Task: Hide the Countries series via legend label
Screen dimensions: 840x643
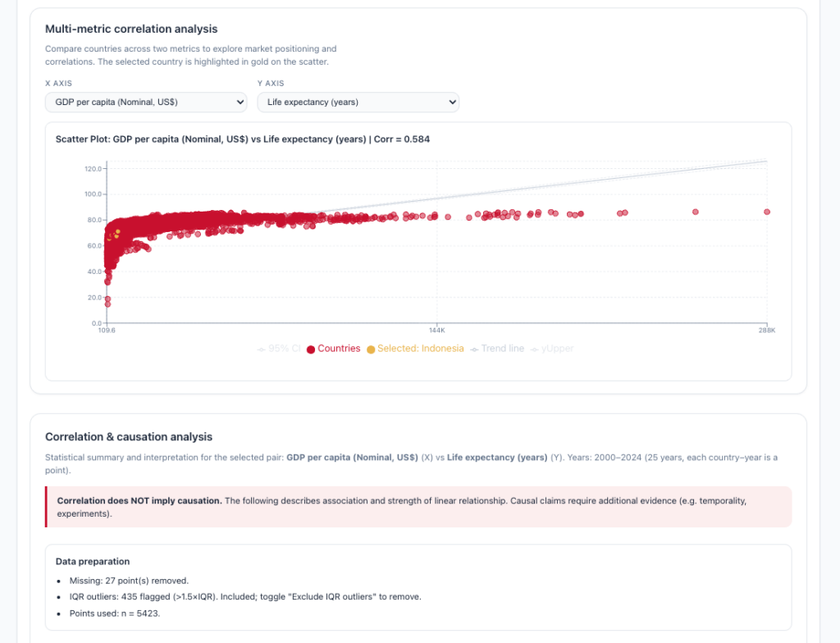Action: point(339,349)
